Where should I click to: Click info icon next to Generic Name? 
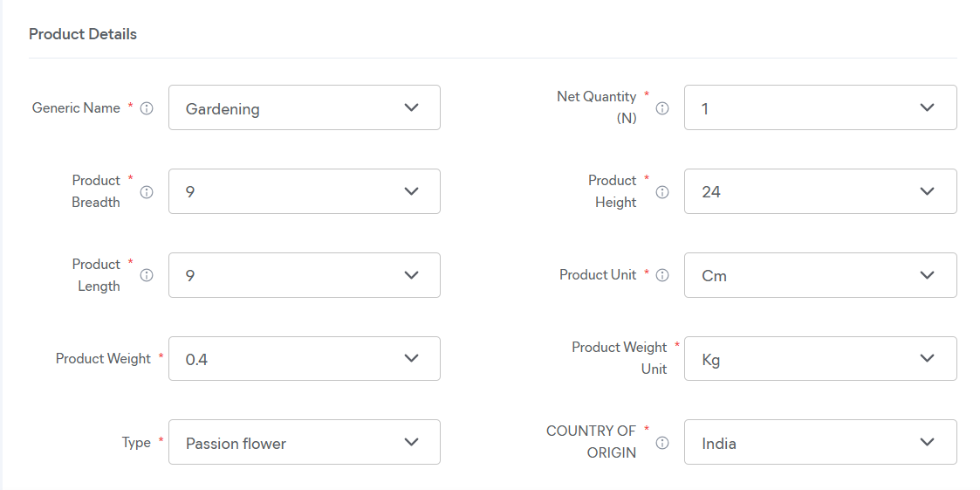click(147, 108)
